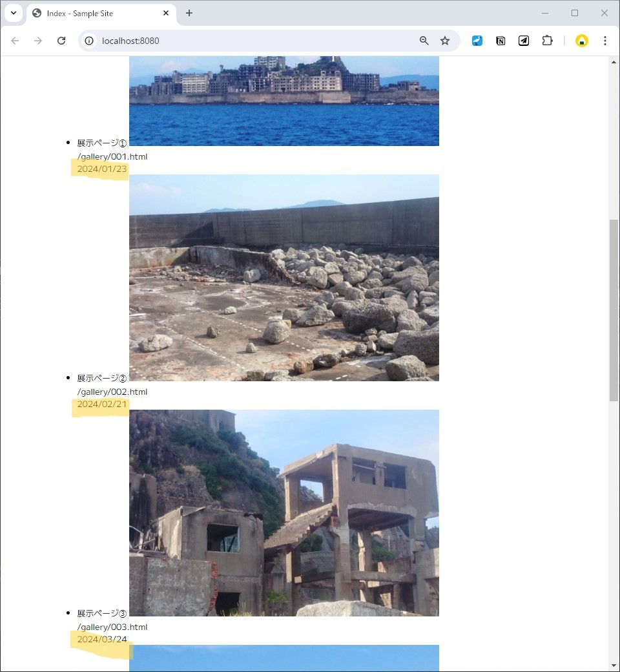Click the /gallery/002.html path text

click(112, 392)
